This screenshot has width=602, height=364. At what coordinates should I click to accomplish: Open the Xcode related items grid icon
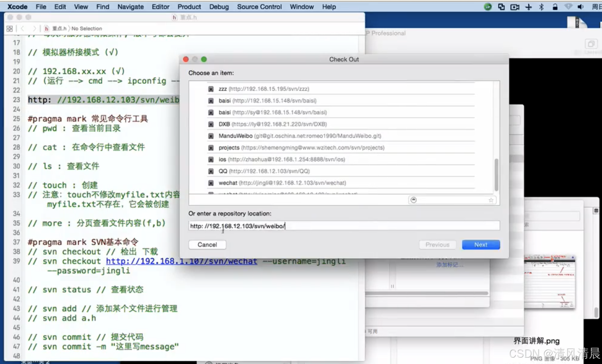(x=10, y=29)
